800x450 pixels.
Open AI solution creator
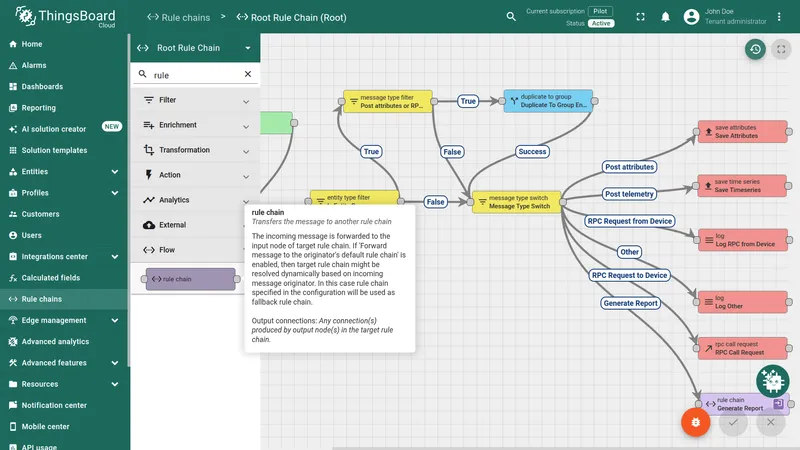pyautogui.click(x=64, y=129)
